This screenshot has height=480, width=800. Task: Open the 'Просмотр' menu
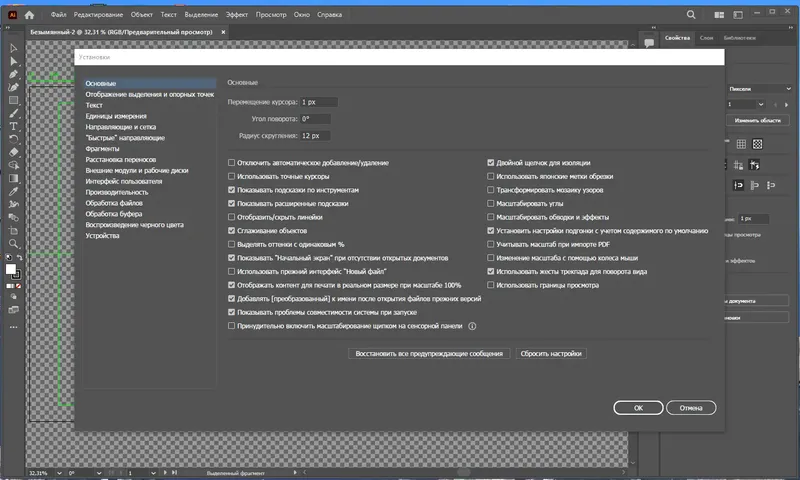point(271,15)
